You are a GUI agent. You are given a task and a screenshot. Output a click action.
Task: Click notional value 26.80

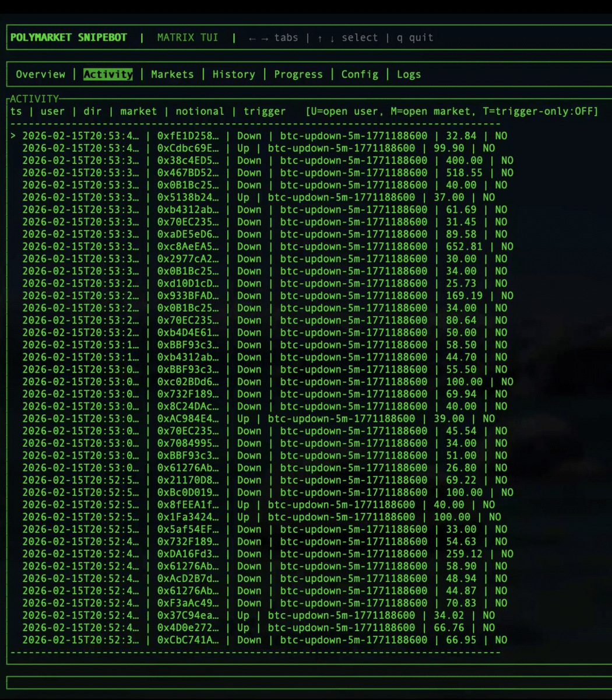(461, 468)
